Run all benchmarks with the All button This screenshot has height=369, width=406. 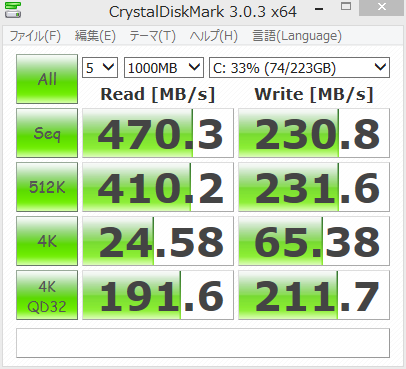(47, 79)
